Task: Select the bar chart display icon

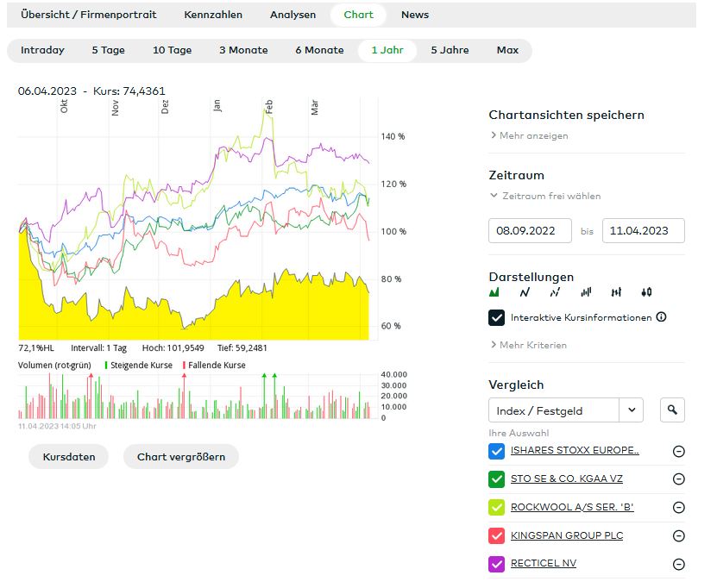Action: coord(586,292)
